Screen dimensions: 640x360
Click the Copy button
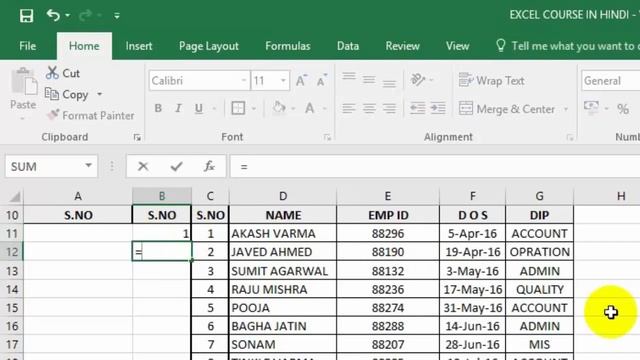[x=67, y=94]
